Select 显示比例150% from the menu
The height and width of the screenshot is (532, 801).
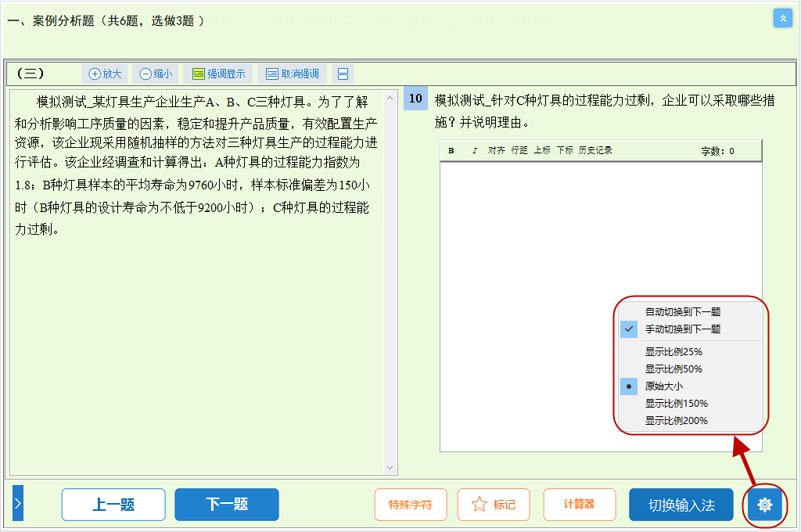click(x=676, y=404)
